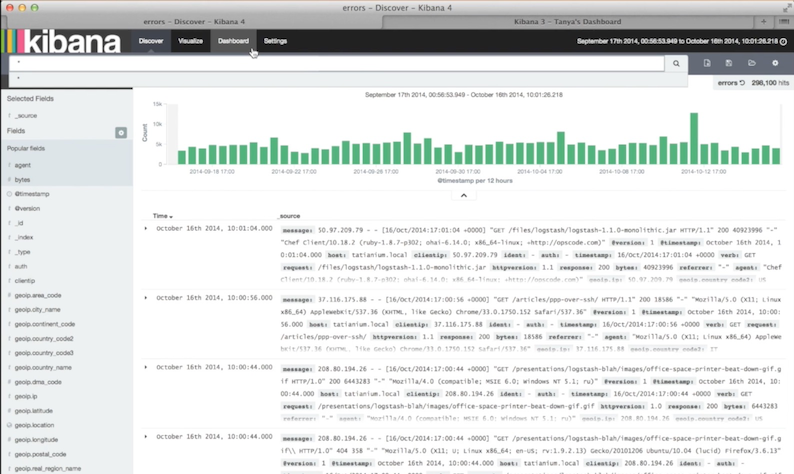
Task: Click the Popular fields heading
Action: point(26,148)
